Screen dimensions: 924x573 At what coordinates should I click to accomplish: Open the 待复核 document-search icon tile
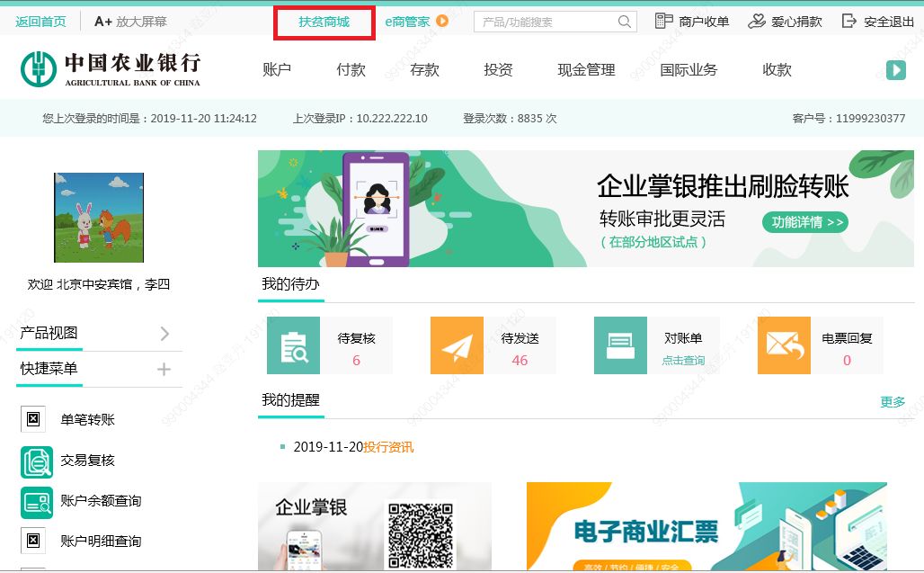tap(293, 345)
